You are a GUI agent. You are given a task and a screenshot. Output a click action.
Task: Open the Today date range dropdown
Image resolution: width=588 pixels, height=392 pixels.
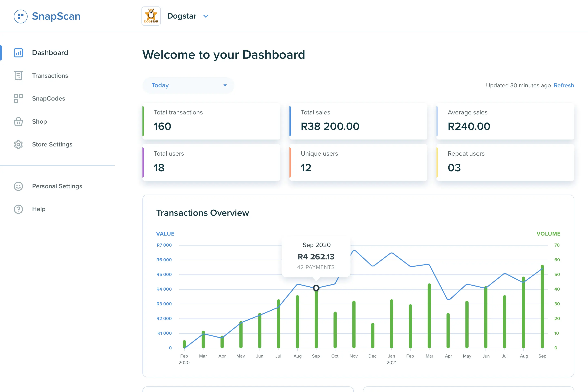point(188,85)
